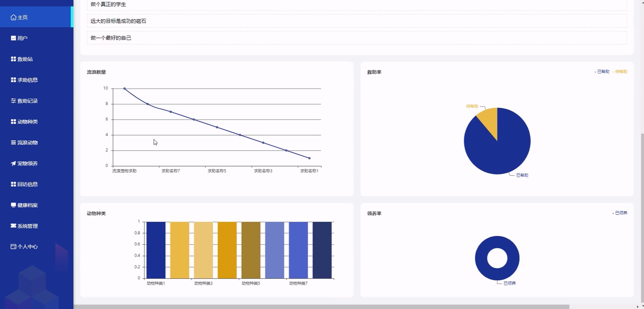This screenshot has width=644, height=309.
Task: Click the sliders icon beside 救助记录
Action: pos(13,101)
